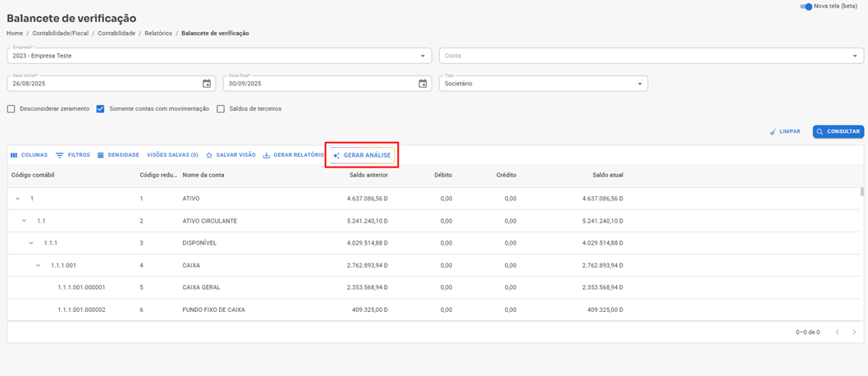The height and width of the screenshot is (376, 868).
Task: Collapse account 1.1 ATIVO CIRCULANTE
Action: coord(24,220)
